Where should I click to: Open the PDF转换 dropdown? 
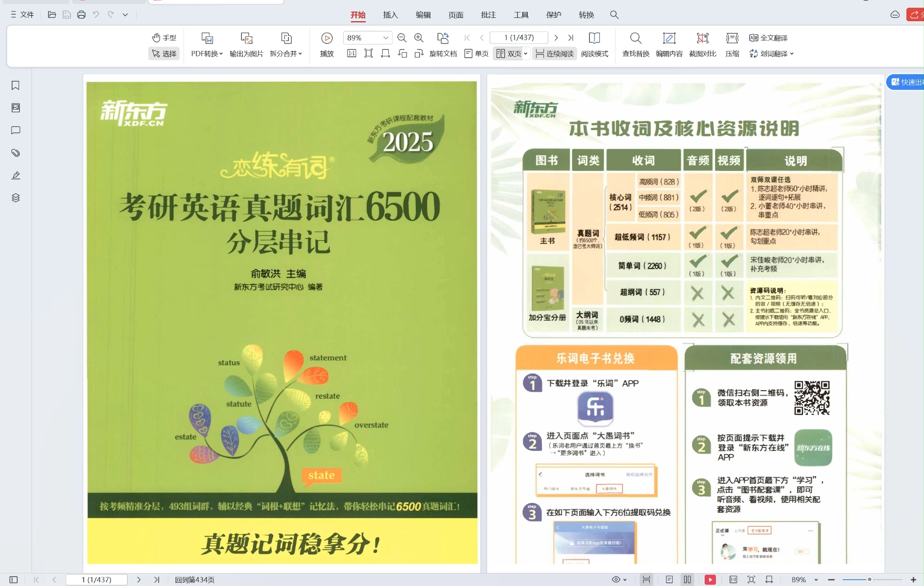207,54
